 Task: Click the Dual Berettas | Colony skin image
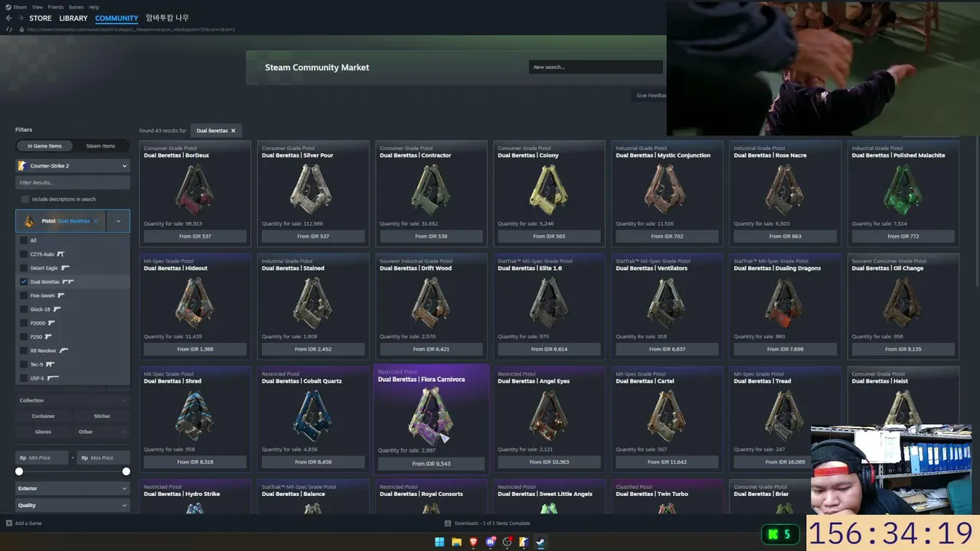tap(548, 189)
